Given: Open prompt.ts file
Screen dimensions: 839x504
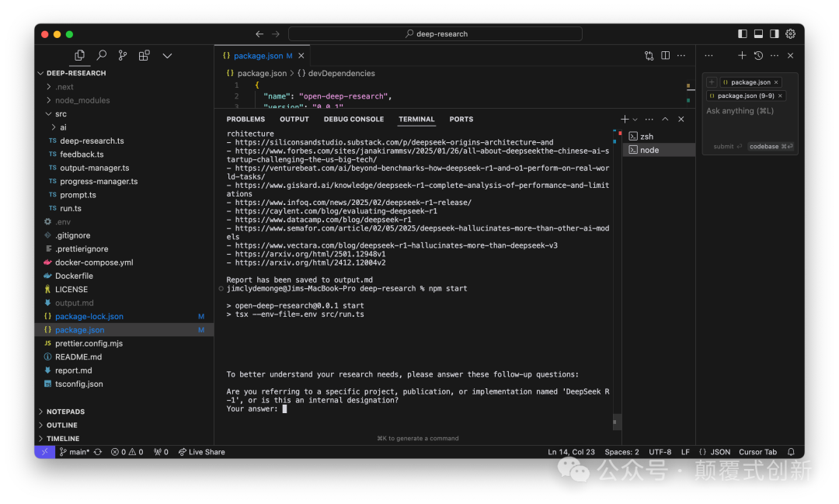Looking at the screenshot, I should tap(78, 195).
